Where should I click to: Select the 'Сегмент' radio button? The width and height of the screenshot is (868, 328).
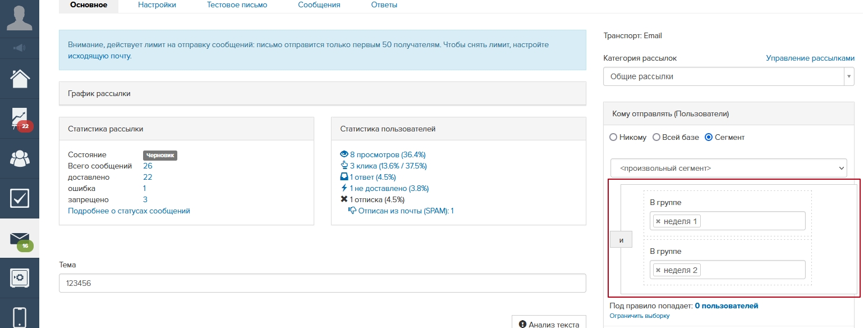click(x=709, y=138)
